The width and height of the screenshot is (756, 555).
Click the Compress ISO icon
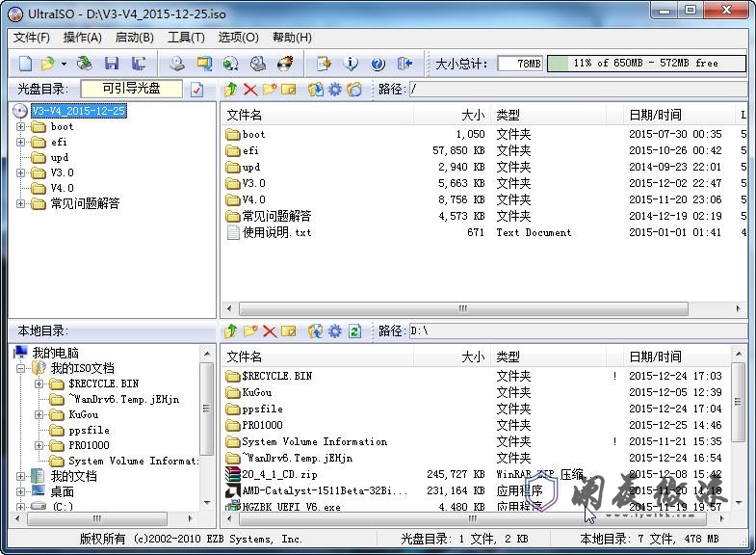point(204,64)
